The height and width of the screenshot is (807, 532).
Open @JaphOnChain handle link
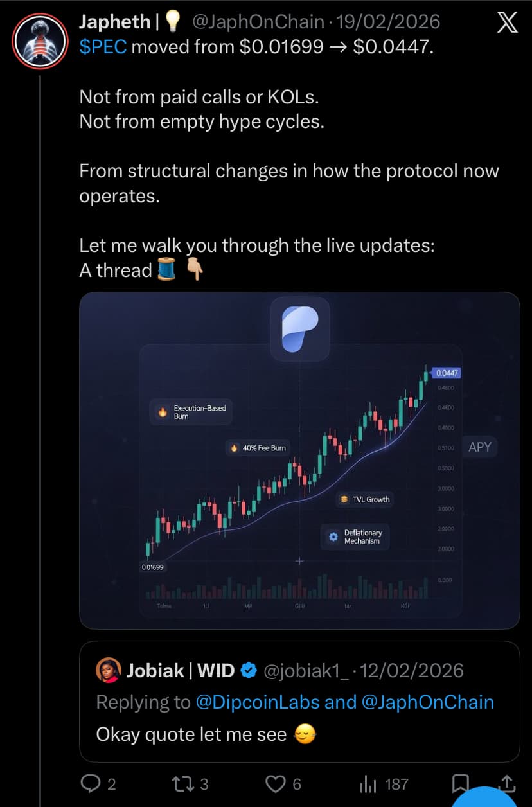tap(258, 22)
